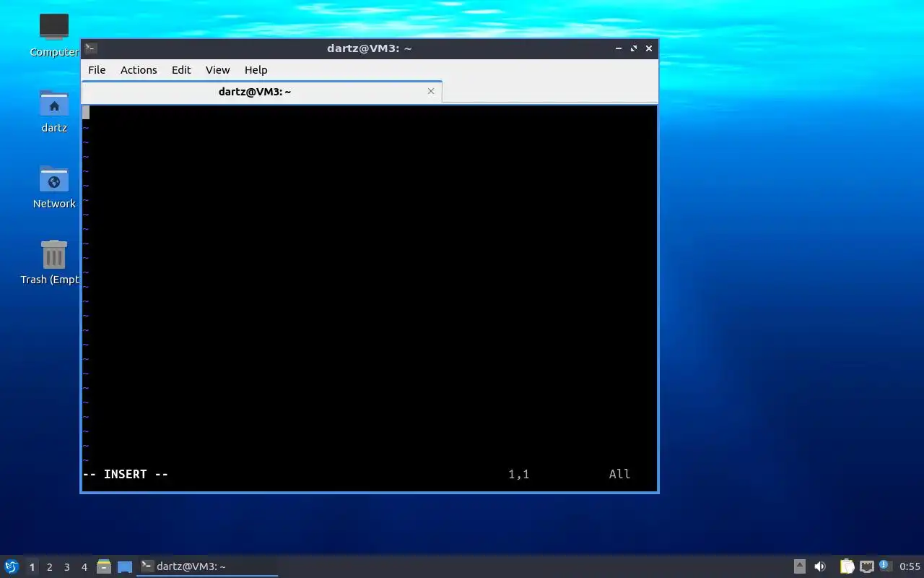This screenshot has height=578, width=924.
Task: Click the terminal window title dartz@VM3: ~
Action: [x=370, y=48]
